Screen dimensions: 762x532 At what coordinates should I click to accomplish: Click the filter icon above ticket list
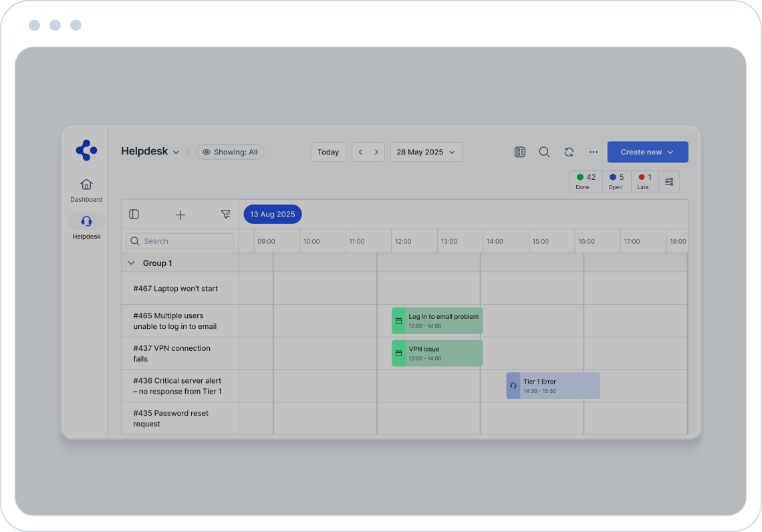(x=225, y=215)
